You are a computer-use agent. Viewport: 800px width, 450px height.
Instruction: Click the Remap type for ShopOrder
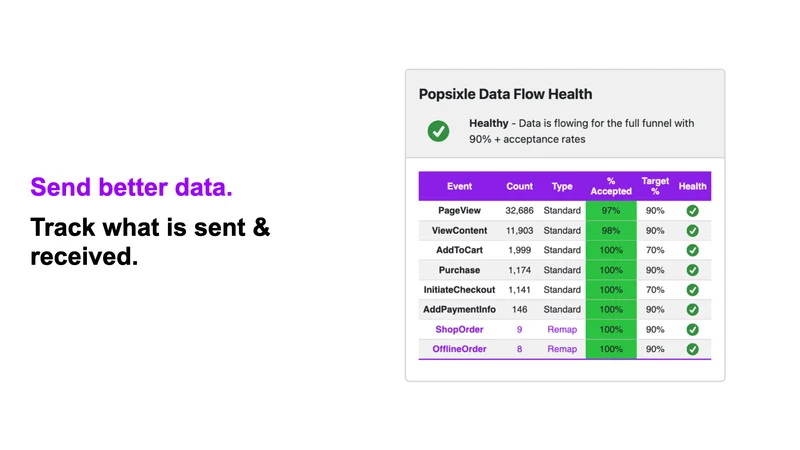point(562,330)
